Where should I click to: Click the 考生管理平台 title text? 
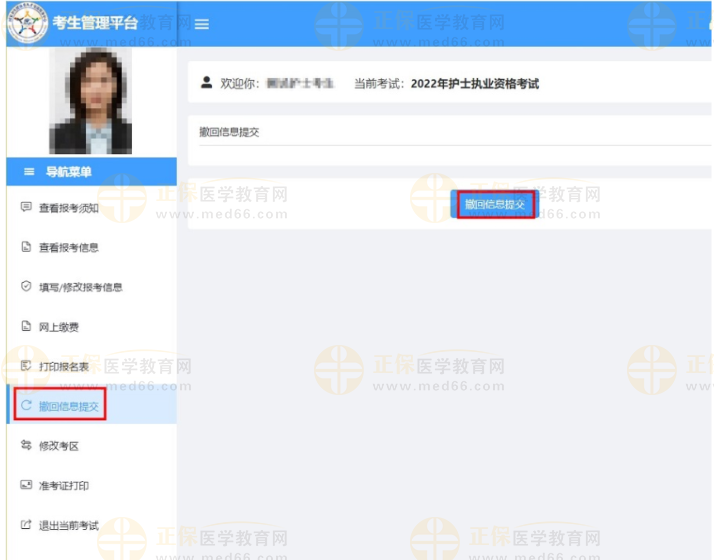coord(94,23)
